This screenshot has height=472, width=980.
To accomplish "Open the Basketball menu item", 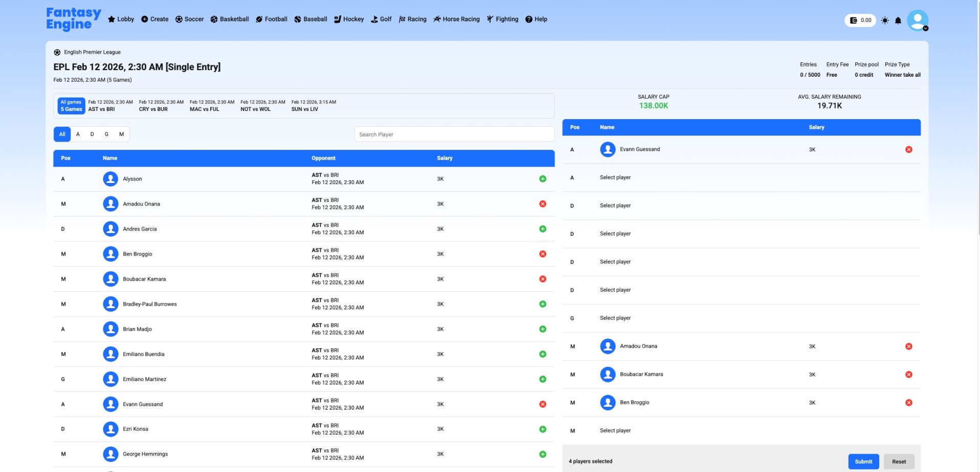I will click(x=230, y=19).
